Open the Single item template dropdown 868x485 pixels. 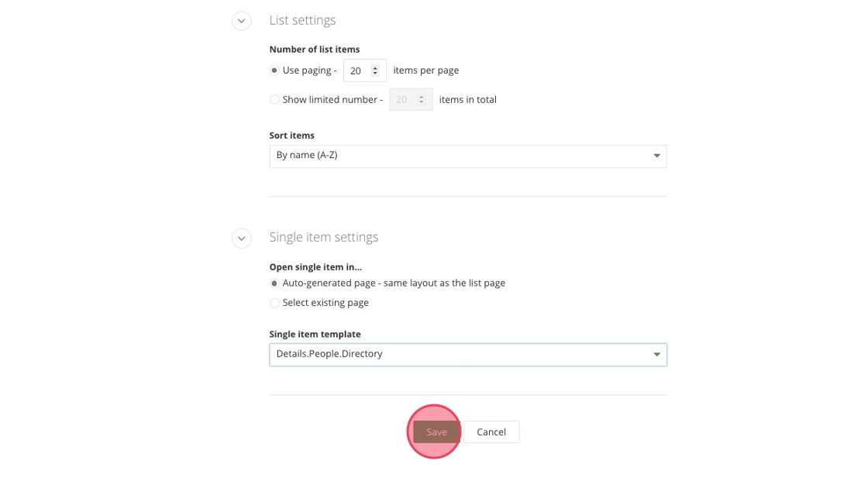coord(467,355)
